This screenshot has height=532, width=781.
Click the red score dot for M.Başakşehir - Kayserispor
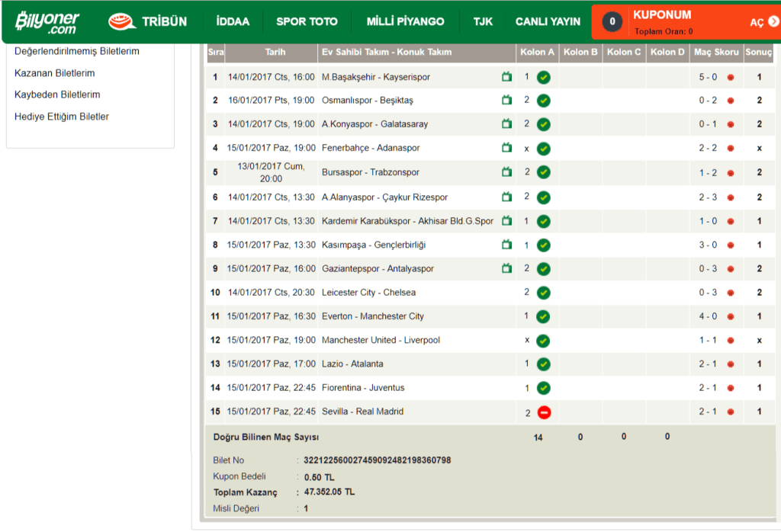click(x=731, y=78)
